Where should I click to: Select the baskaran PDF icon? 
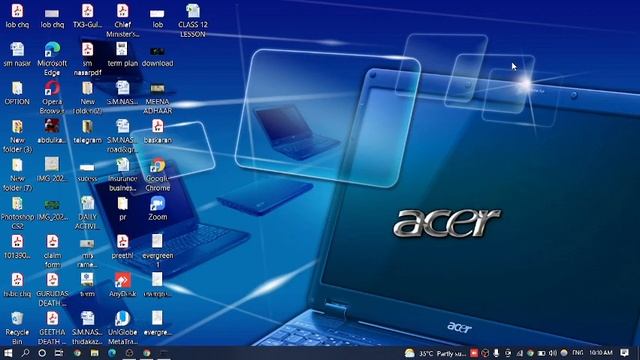[x=158, y=131]
